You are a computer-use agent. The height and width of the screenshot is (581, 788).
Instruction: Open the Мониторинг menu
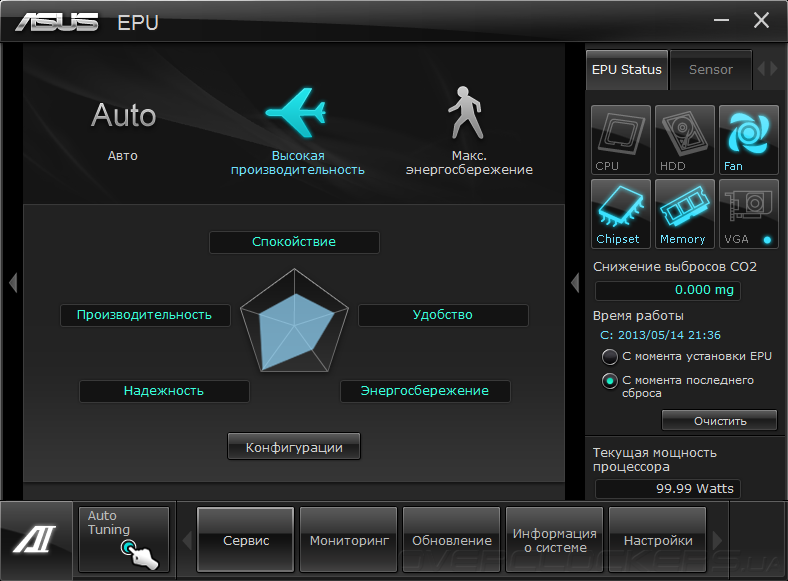click(349, 540)
